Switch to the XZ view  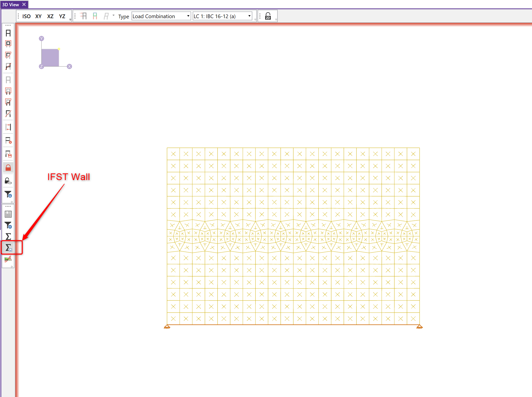50,16
